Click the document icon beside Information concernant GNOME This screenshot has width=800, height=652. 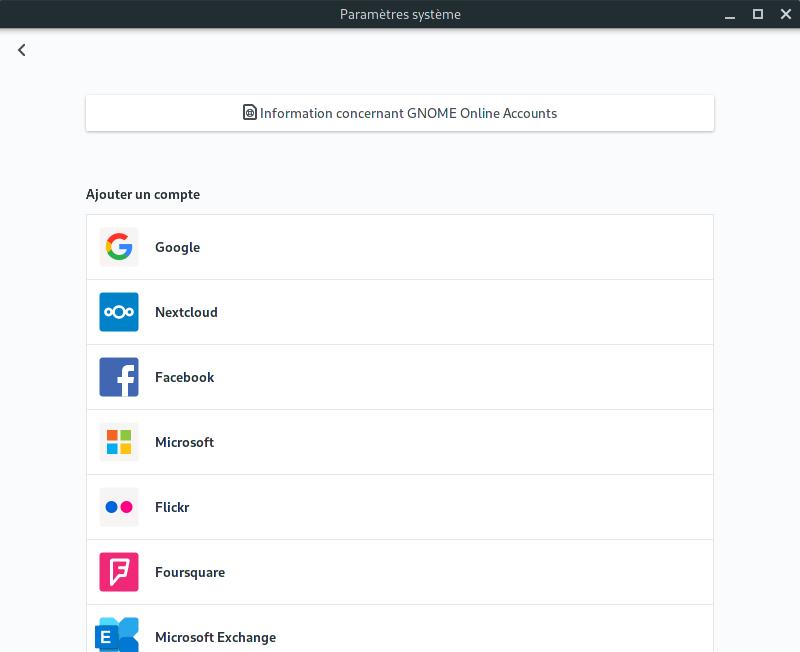click(249, 112)
